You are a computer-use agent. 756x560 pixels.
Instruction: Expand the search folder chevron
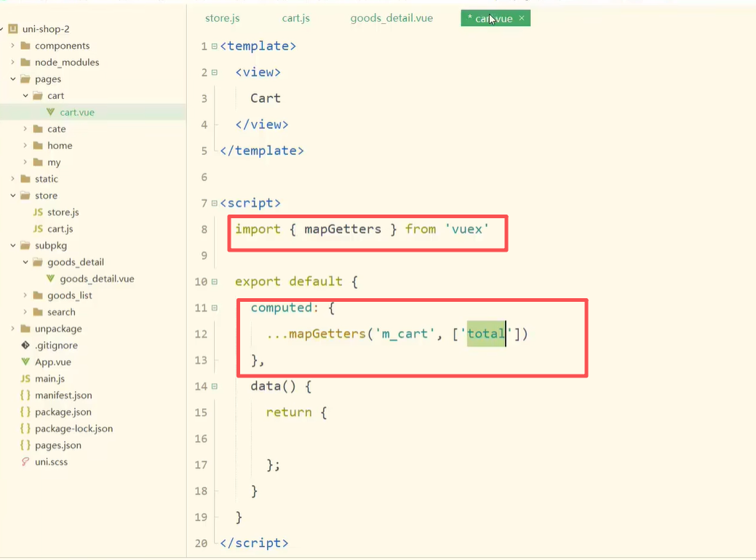coord(25,312)
